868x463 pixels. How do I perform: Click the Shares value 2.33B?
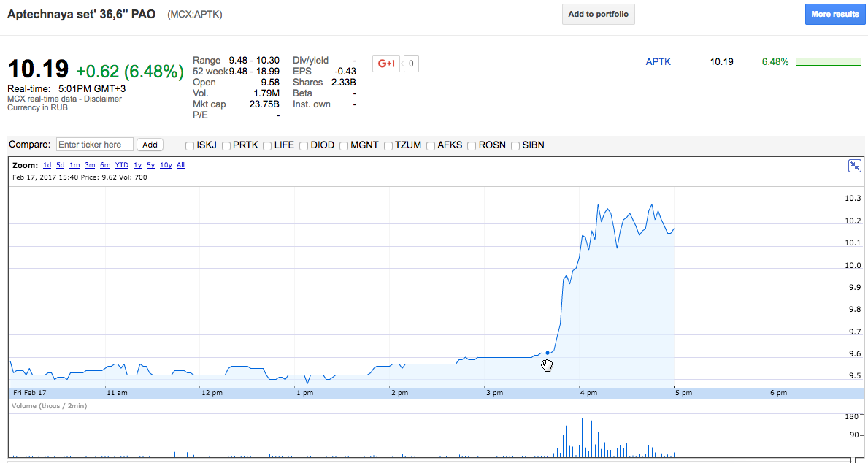343,83
